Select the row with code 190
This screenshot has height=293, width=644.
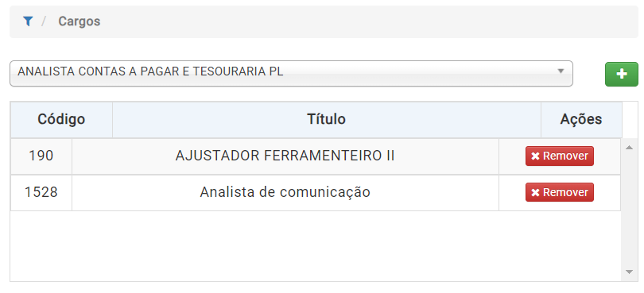click(316, 156)
